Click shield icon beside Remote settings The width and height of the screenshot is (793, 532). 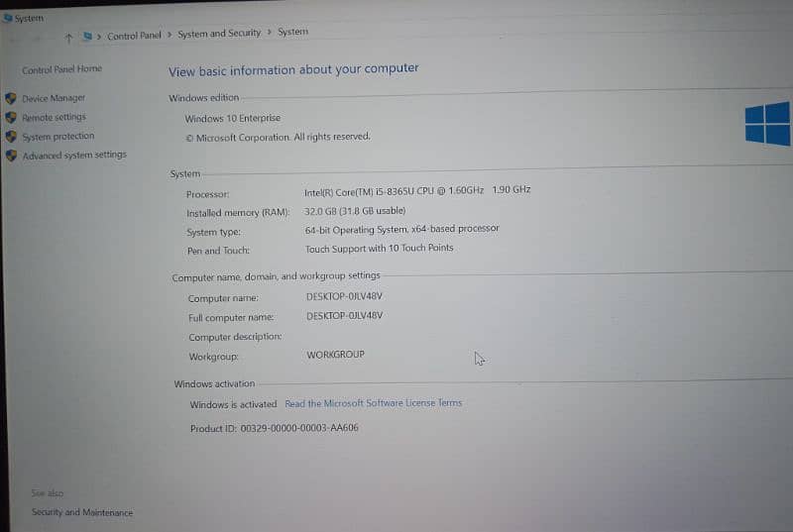(x=11, y=118)
